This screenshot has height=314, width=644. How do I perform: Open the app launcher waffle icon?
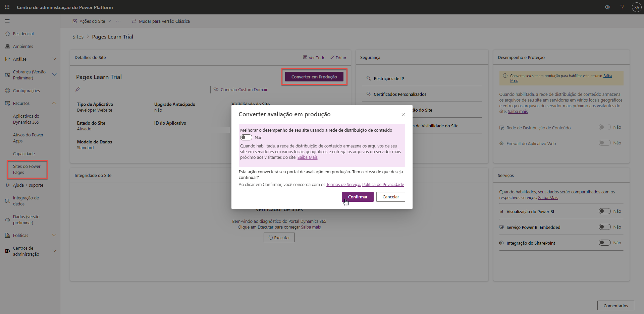7,7
